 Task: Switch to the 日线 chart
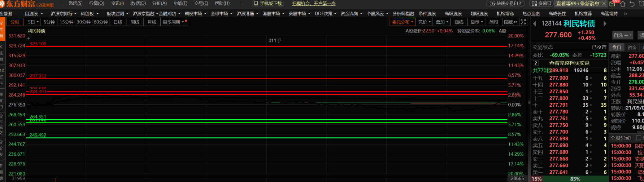coord(118,22)
